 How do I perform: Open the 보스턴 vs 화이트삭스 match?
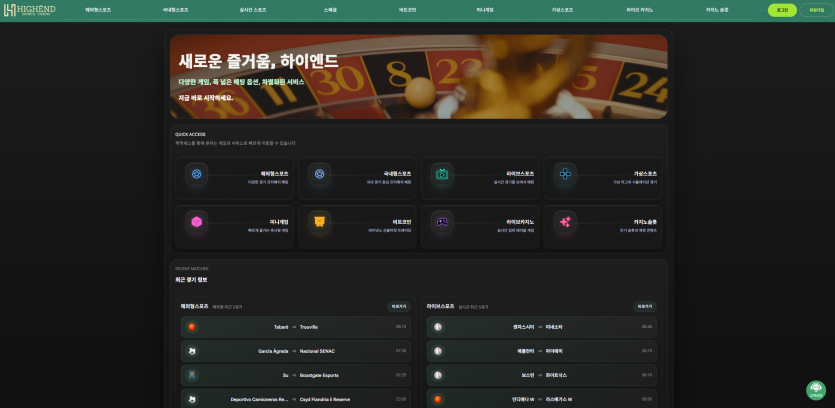point(542,375)
